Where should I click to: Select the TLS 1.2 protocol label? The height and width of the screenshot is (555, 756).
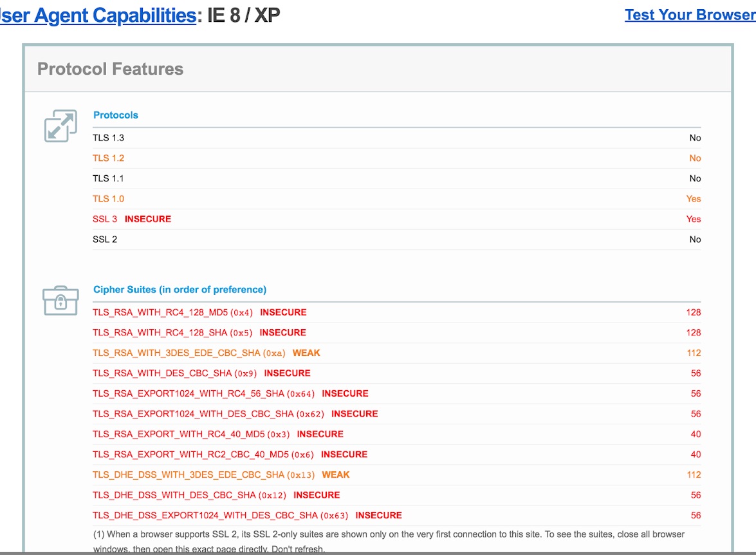coord(108,158)
